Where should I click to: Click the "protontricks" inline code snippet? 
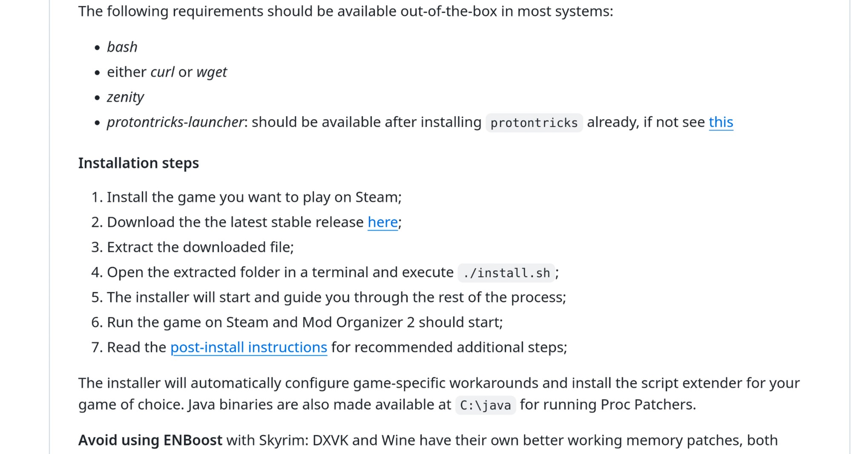pyautogui.click(x=534, y=123)
